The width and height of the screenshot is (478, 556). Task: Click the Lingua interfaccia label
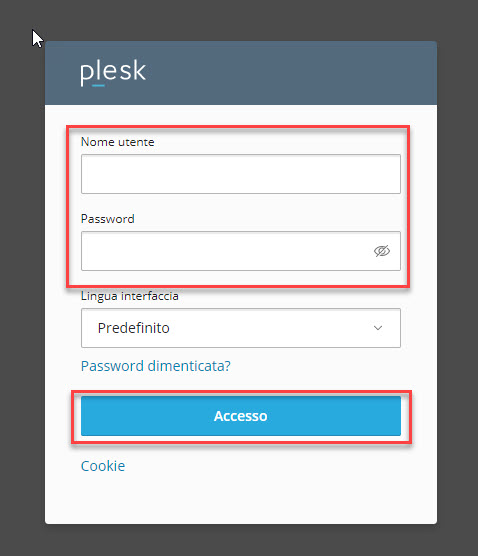coord(129,296)
